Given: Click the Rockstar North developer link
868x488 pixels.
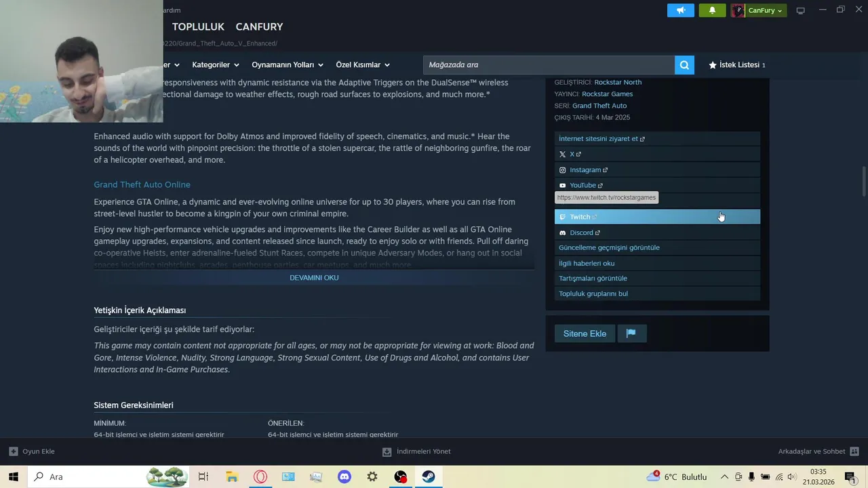Looking at the screenshot, I should [x=618, y=82].
